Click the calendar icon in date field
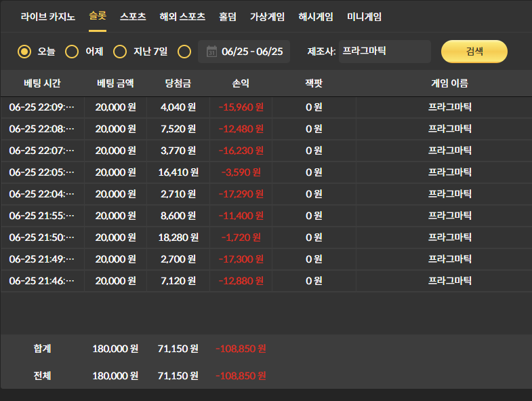532x401 pixels. point(211,52)
